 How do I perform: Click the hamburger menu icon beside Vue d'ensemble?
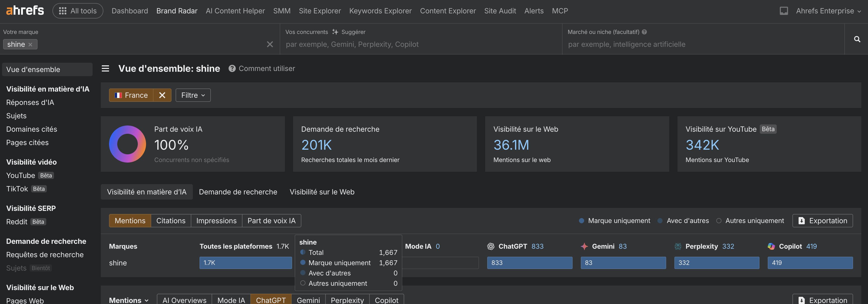tap(105, 68)
